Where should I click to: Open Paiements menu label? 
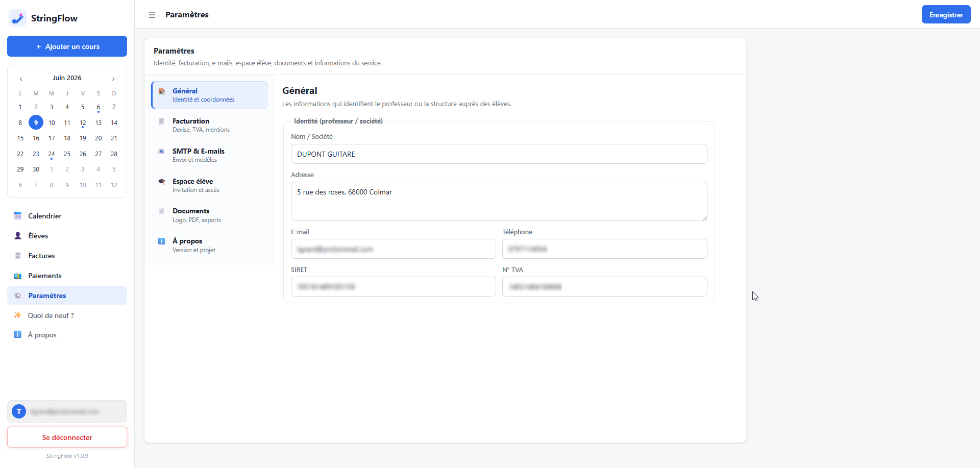45,276
